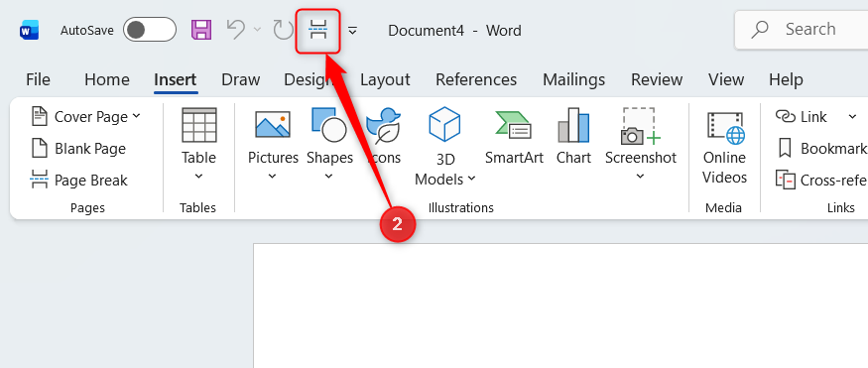Click Page Break in Pages group
This screenshot has width=868, height=368.
[x=78, y=181]
